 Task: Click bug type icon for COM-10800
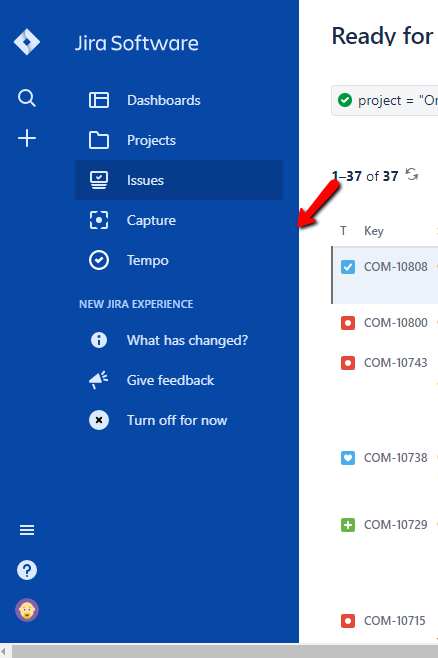[348, 323]
